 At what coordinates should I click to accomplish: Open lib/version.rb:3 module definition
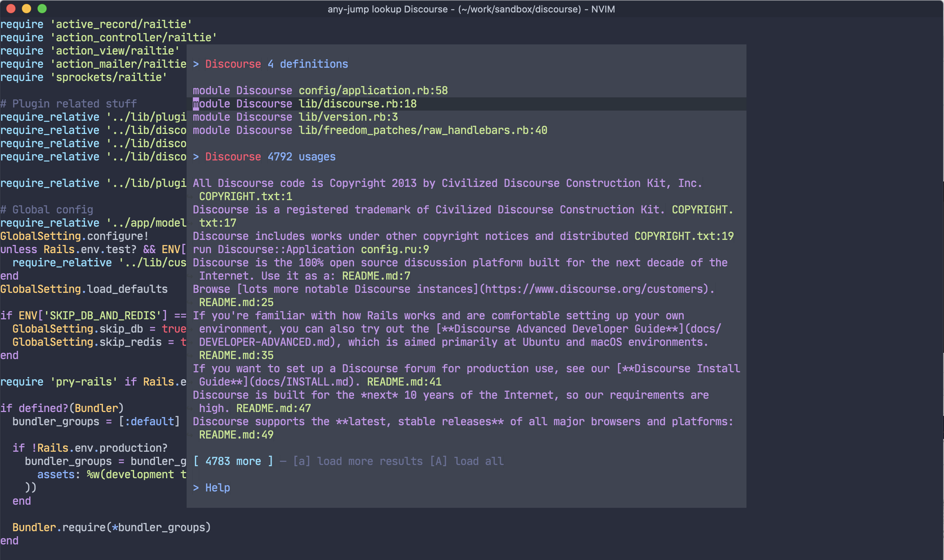(348, 117)
